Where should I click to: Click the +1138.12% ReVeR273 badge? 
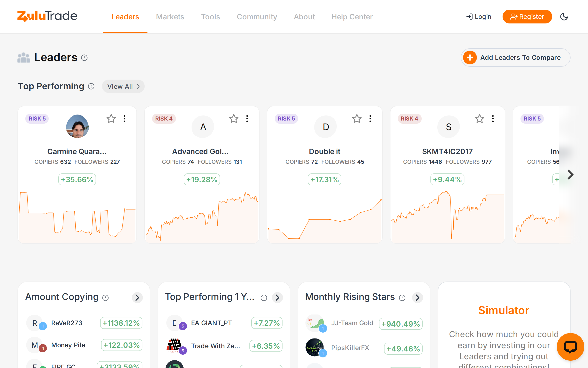coord(121,323)
